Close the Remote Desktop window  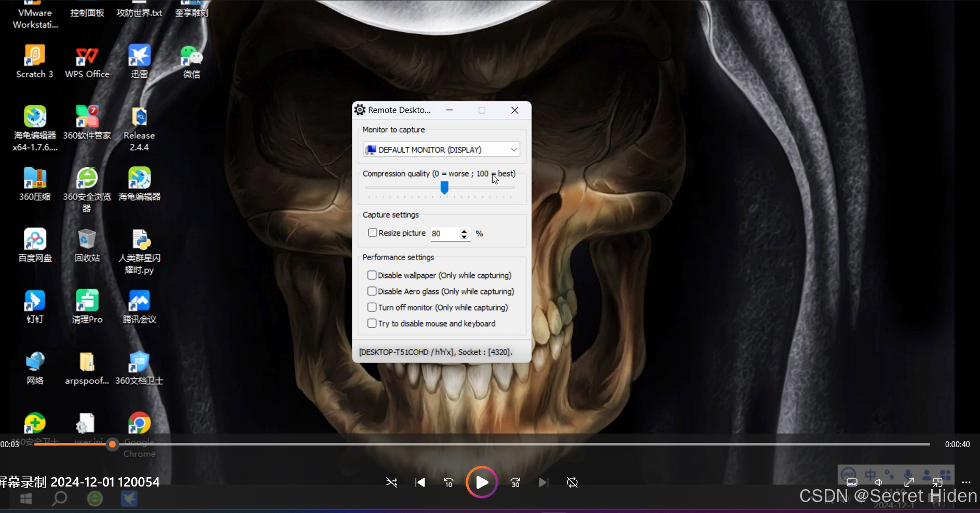(514, 110)
